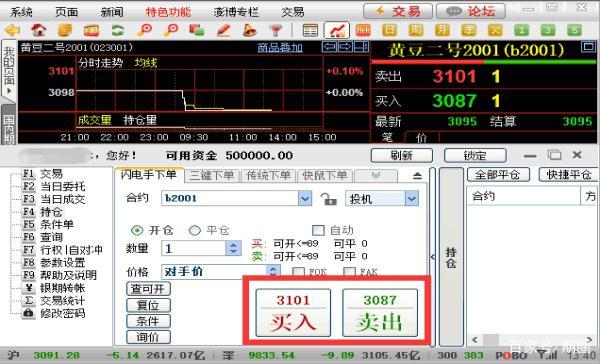The image size is (600, 364).
Task: Click the right-arrow chart navigation icon
Action: pyautogui.click(x=345, y=47)
